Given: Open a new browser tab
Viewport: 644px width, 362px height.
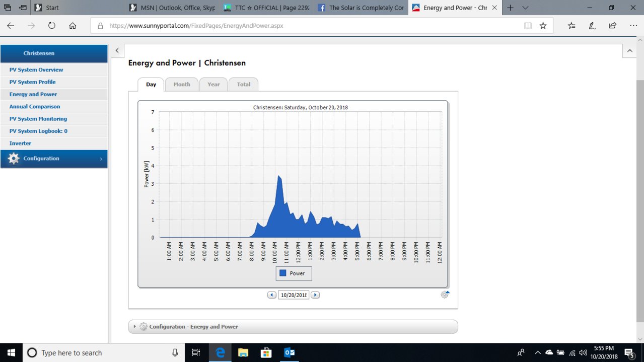Looking at the screenshot, I should point(511,8).
